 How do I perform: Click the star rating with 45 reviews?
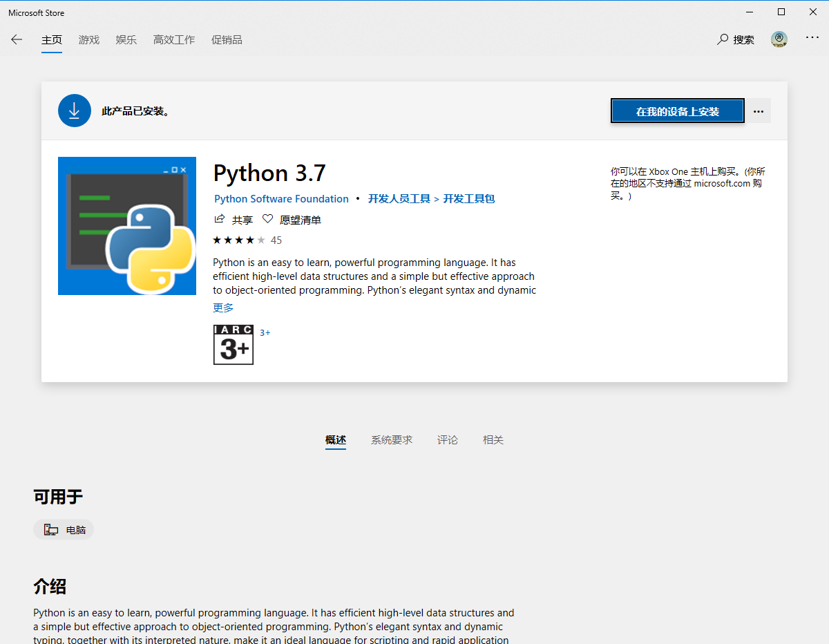247,240
